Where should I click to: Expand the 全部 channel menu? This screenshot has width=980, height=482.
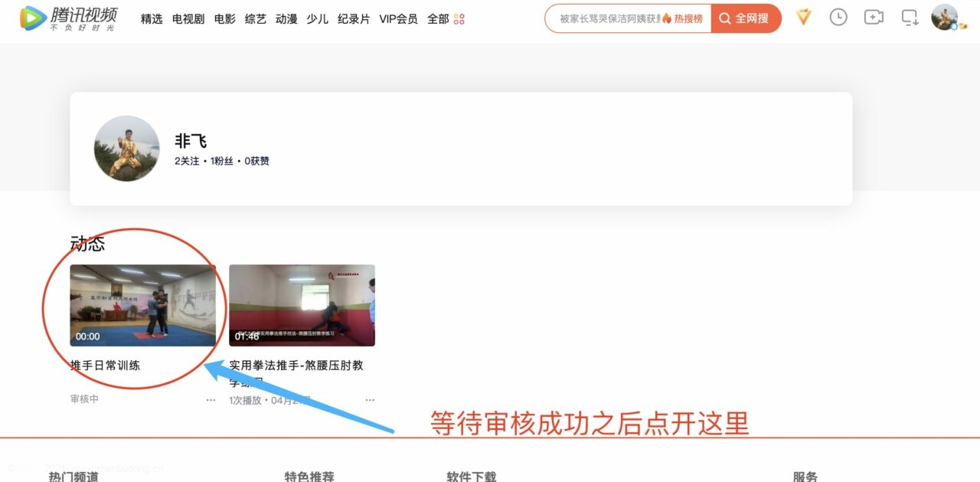pos(438,18)
